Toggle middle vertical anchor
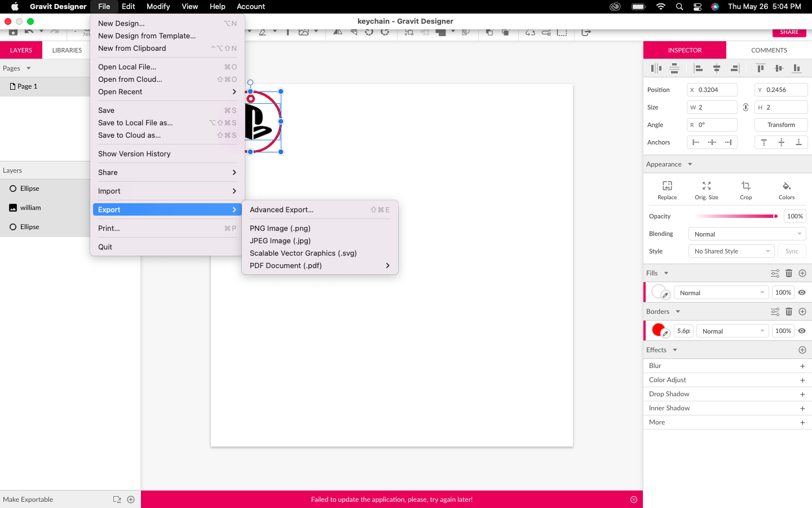The image size is (812, 508). click(x=782, y=142)
